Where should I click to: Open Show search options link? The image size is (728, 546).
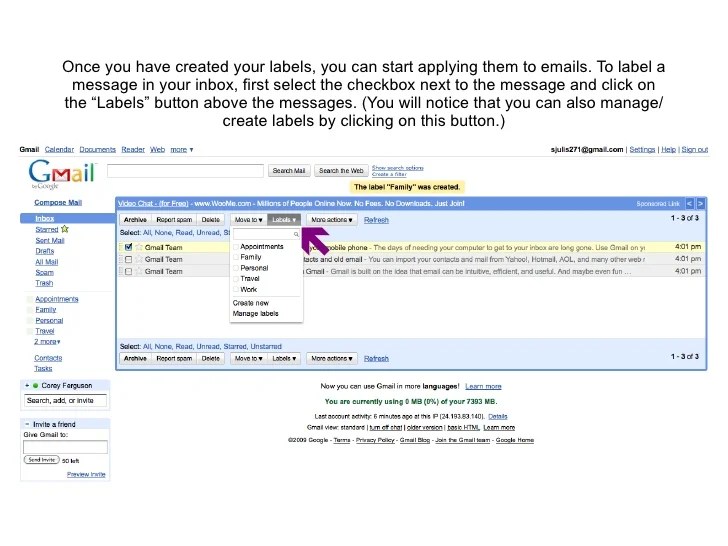click(397, 168)
